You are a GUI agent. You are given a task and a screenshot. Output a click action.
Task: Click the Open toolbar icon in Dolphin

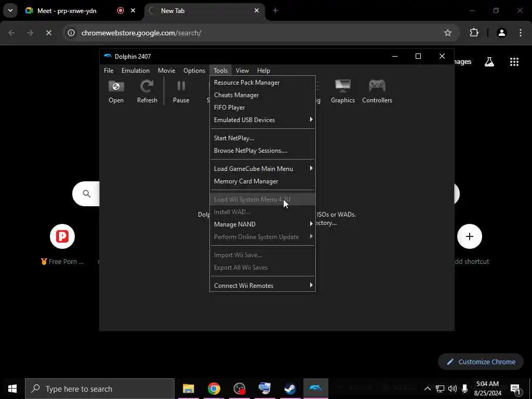point(116,91)
